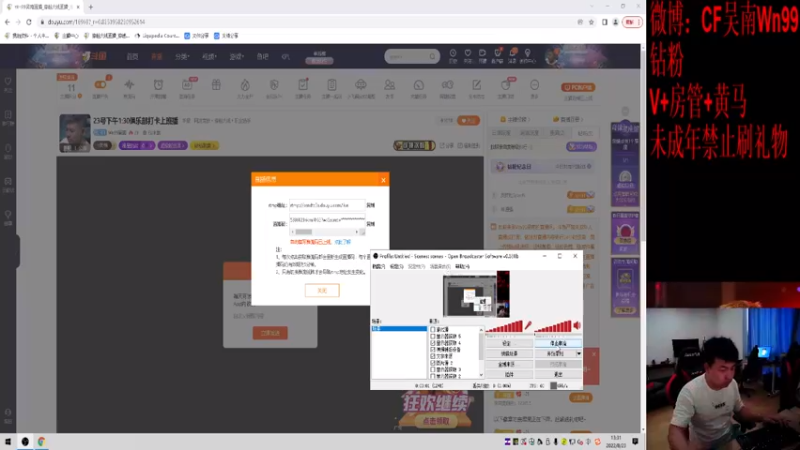Click the OBS stream preview thumbnail

(x=476, y=294)
